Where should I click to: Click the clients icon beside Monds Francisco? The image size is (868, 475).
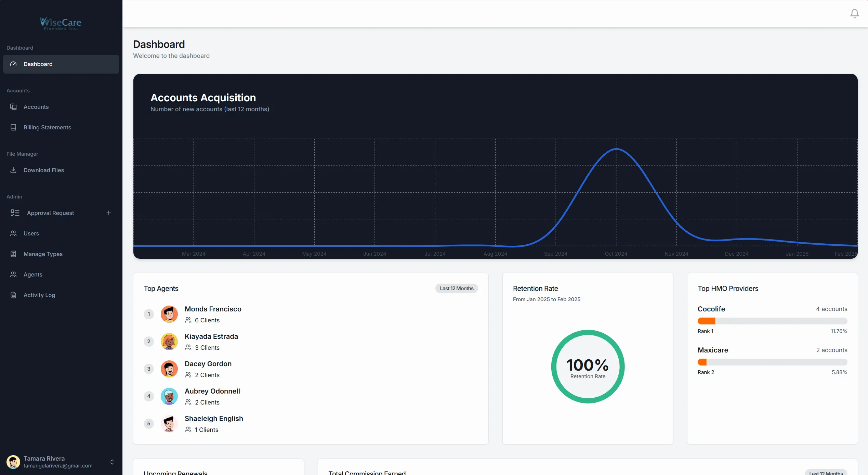tap(188, 320)
